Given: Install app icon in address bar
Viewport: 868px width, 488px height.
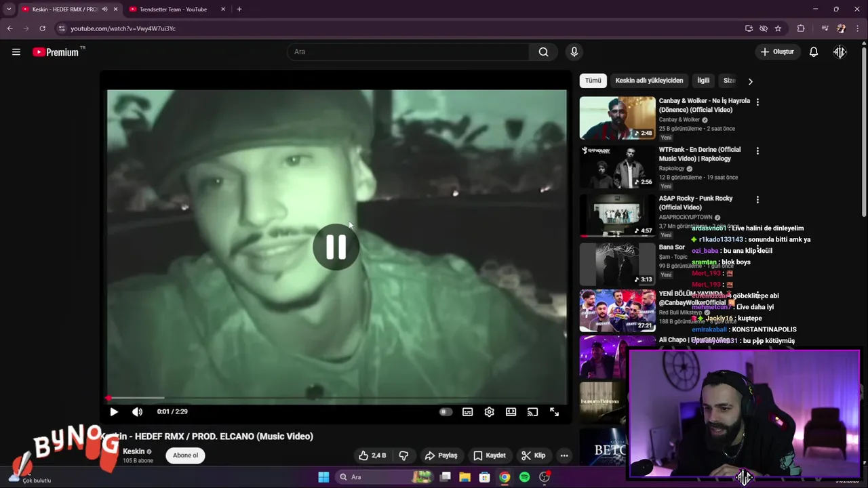Looking at the screenshot, I should 749,28.
